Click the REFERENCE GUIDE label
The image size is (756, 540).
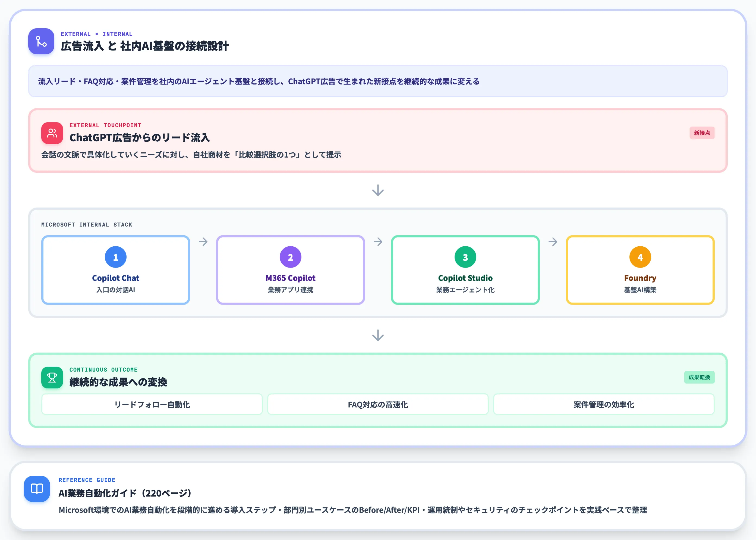(87, 480)
